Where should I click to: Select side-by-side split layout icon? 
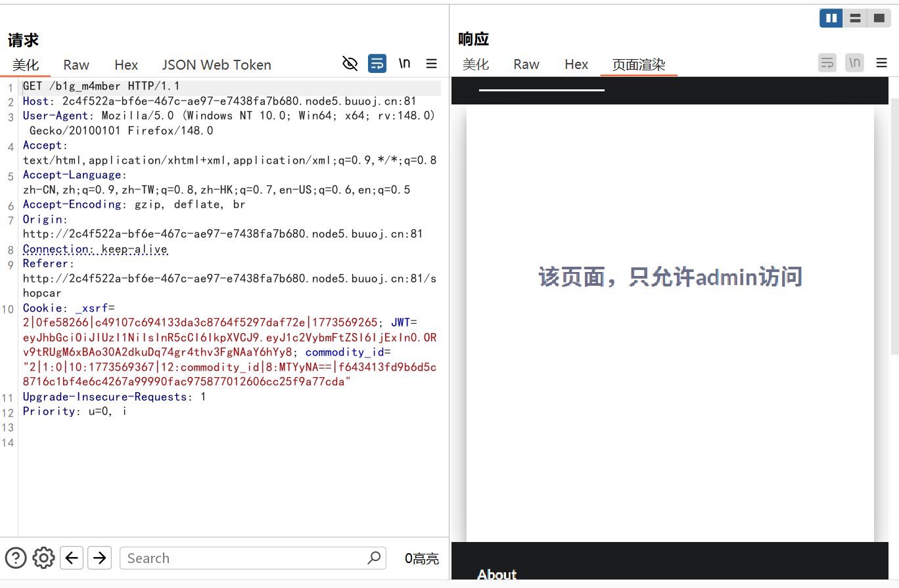tap(831, 18)
